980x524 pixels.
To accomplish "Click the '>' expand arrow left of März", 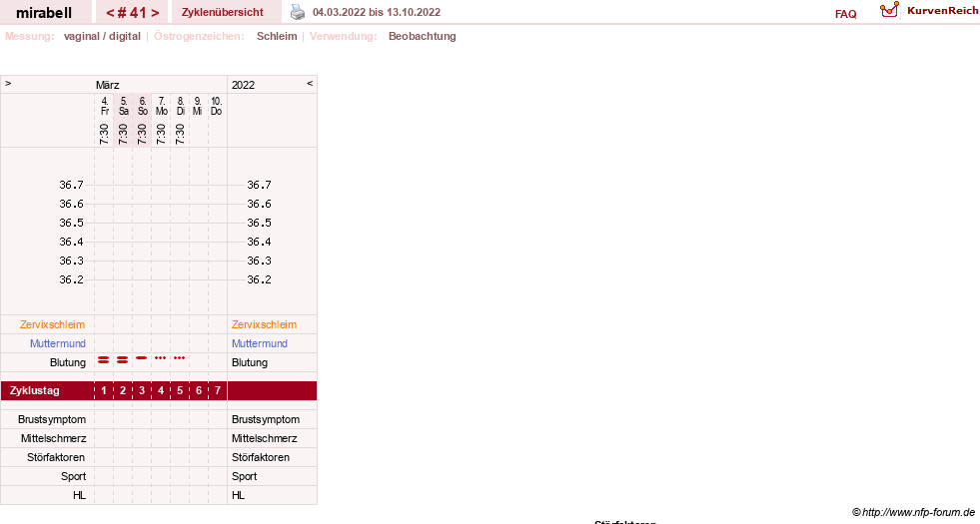I will [8, 83].
